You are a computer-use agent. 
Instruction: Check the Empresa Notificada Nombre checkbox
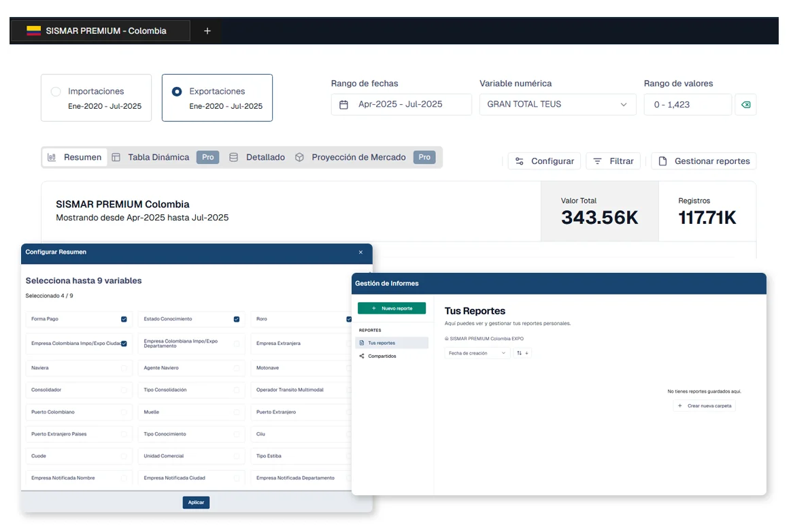point(124,478)
